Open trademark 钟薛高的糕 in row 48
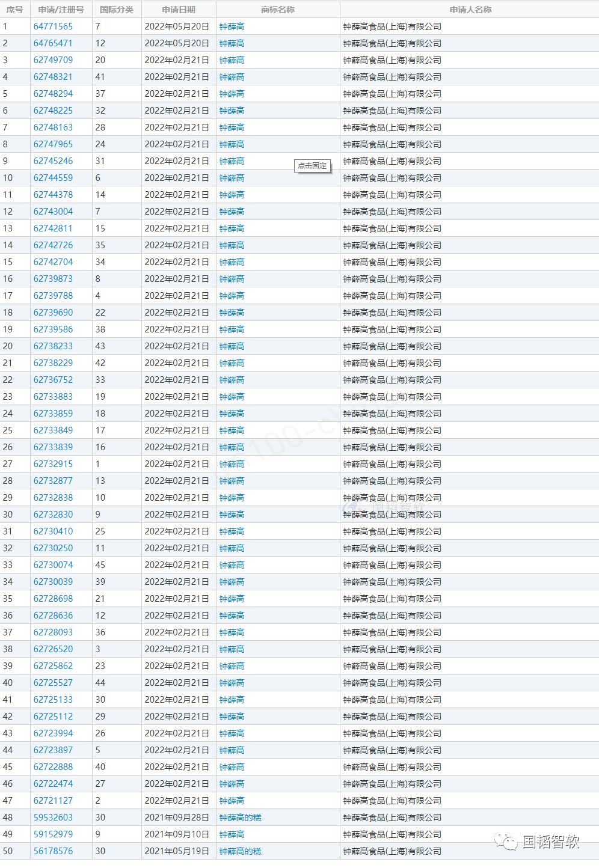Viewport: 599px width, 868px height. 240,818
